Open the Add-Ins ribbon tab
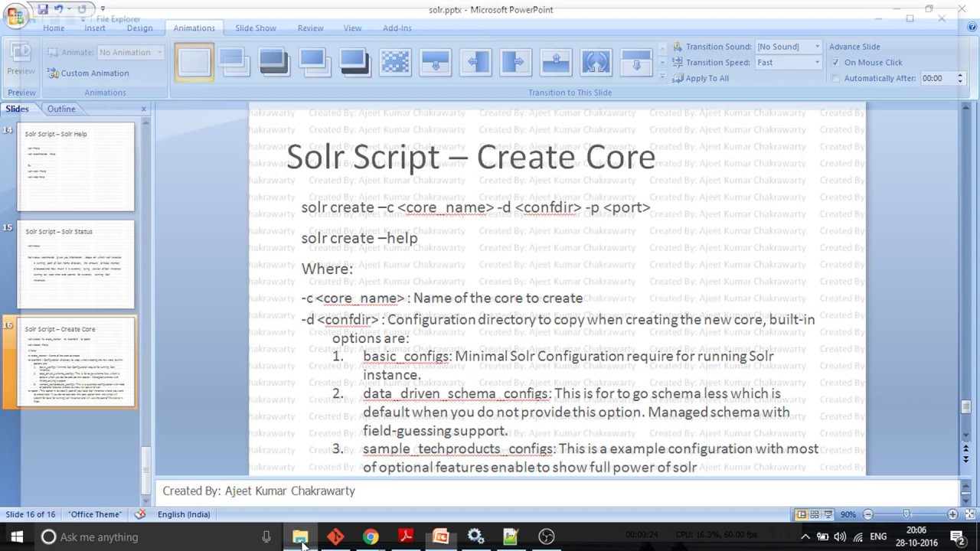 click(397, 28)
